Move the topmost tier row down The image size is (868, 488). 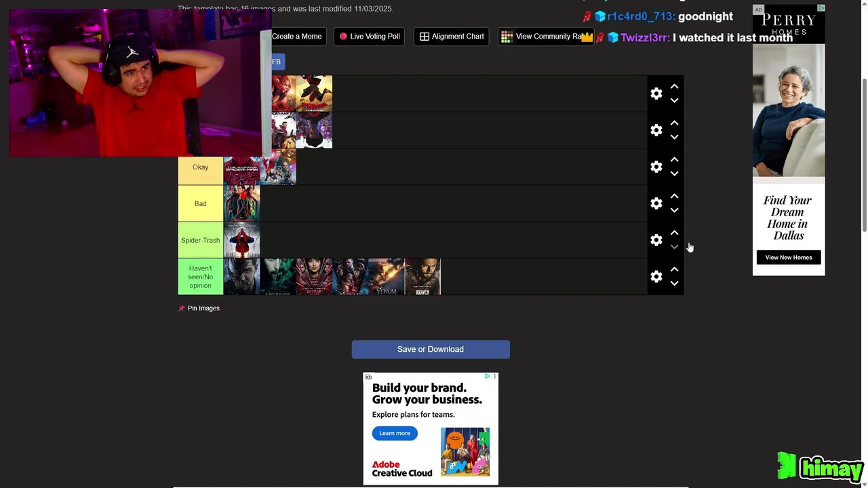click(x=674, y=100)
